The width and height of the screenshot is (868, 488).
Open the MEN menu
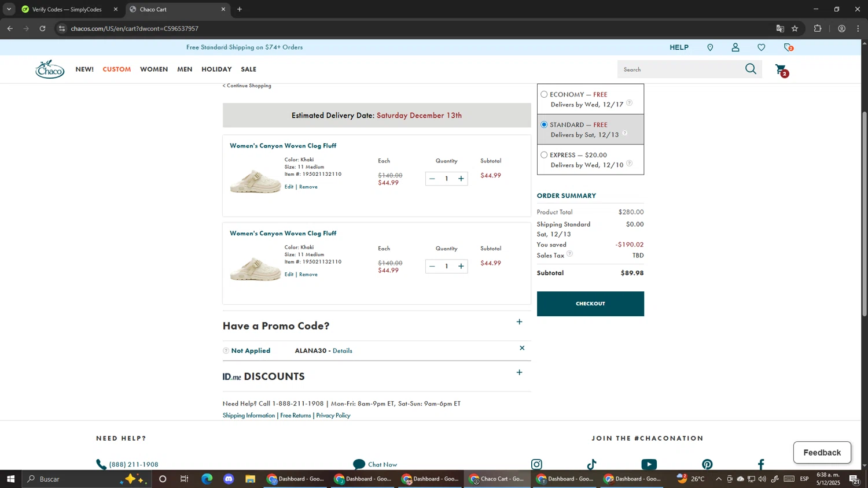[x=185, y=69]
